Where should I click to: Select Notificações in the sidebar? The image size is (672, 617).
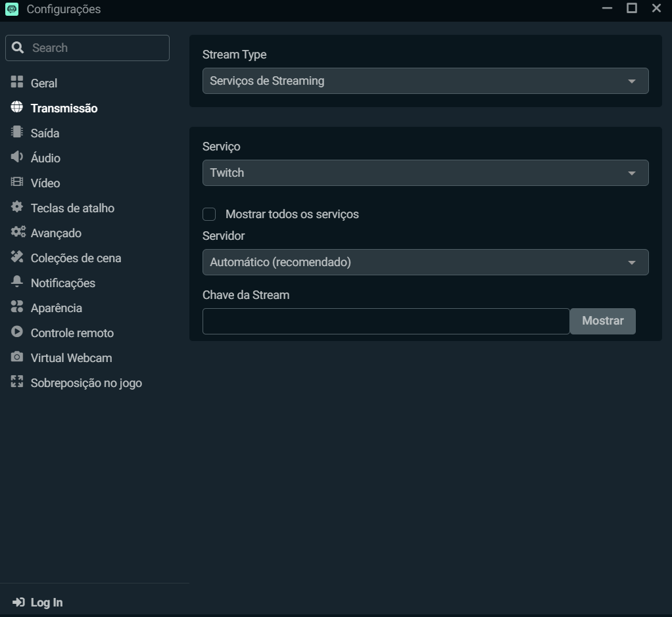pyautogui.click(x=63, y=283)
